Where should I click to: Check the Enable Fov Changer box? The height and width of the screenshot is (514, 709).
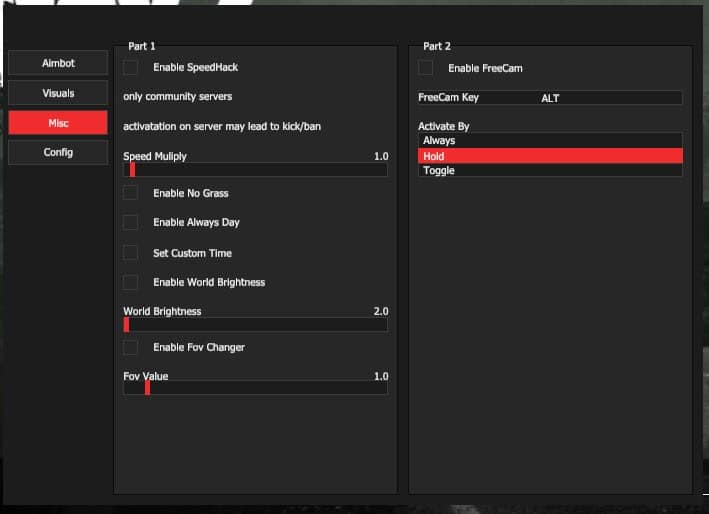pyautogui.click(x=131, y=347)
